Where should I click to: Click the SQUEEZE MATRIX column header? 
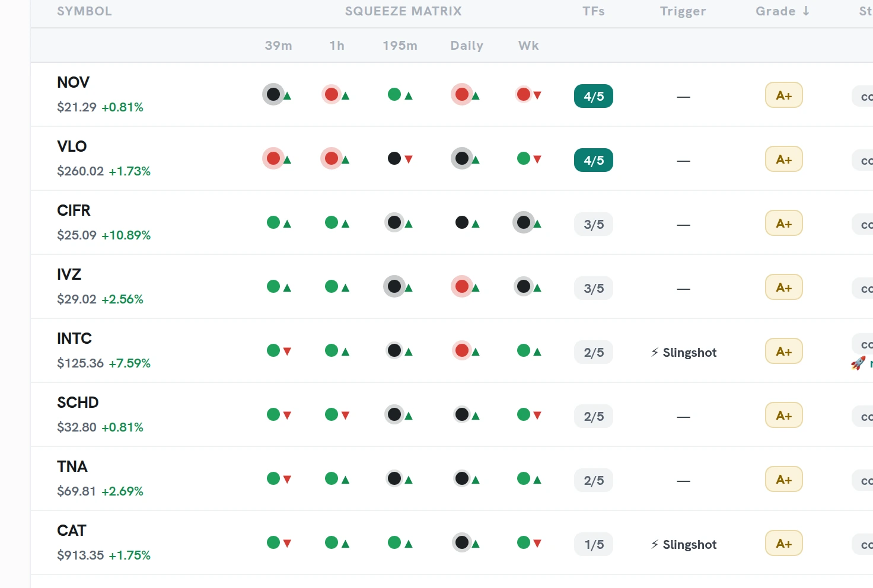403,11
